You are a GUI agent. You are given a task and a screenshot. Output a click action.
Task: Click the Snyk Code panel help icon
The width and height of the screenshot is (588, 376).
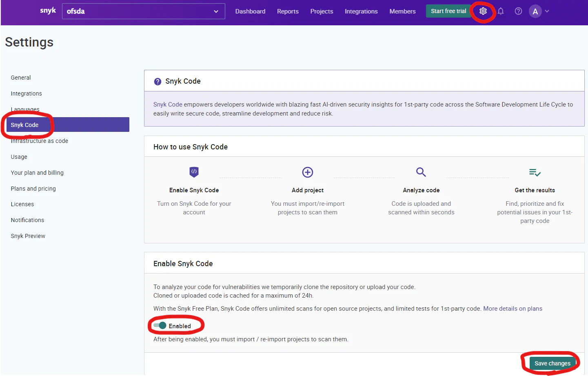(x=158, y=81)
